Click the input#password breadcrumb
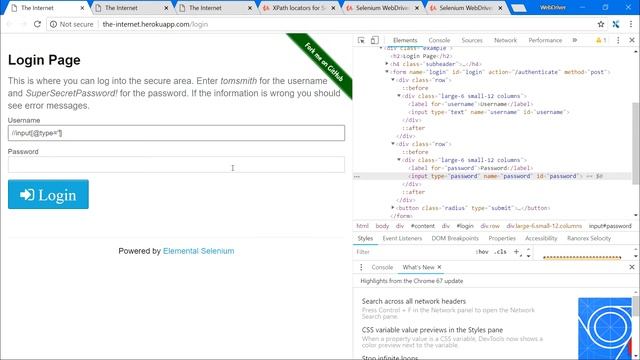640x360 pixels. click(x=610, y=226)
